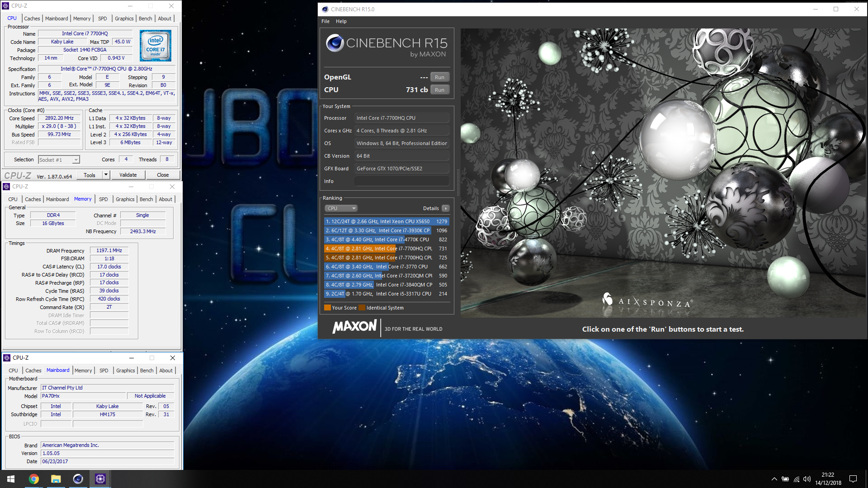This screenshot has width=868, height=488.
Task: Click the taskbar clock showing 21:22
Action: click(828, 479)
